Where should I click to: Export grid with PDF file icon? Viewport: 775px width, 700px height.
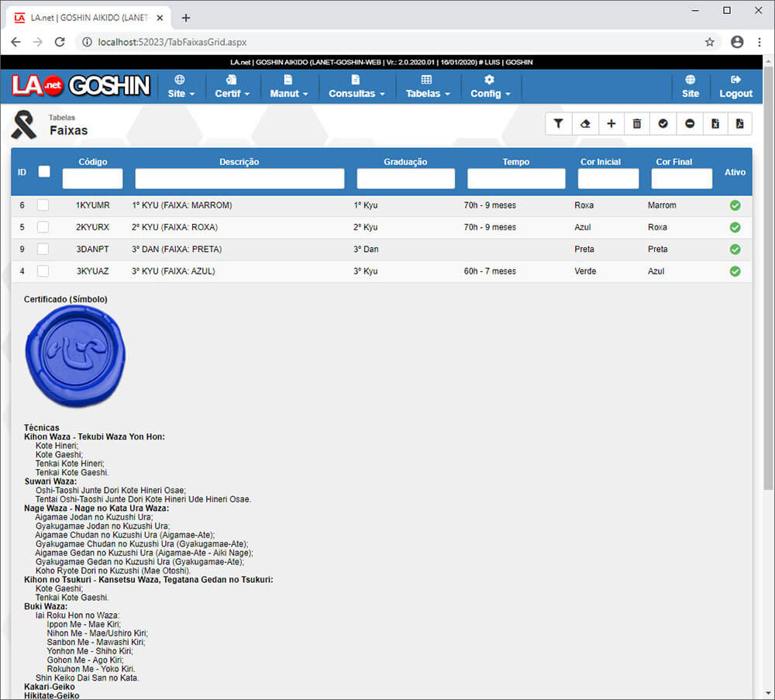pos(739,123)
